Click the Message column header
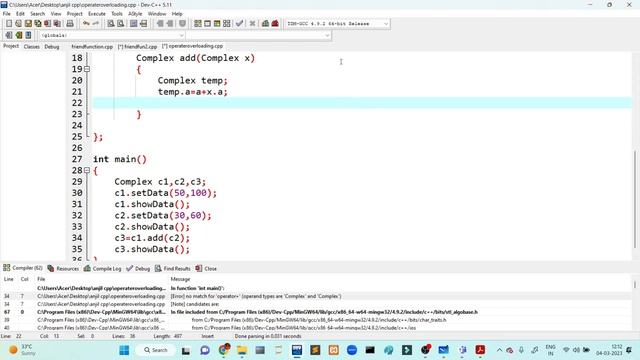The image size is (640, 360). click(180, 279)
